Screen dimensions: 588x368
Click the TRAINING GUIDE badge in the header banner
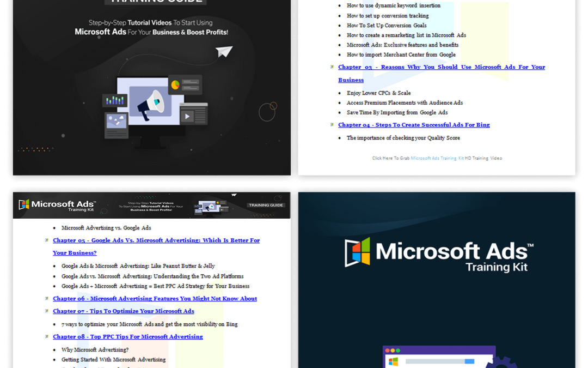[266, 205]
